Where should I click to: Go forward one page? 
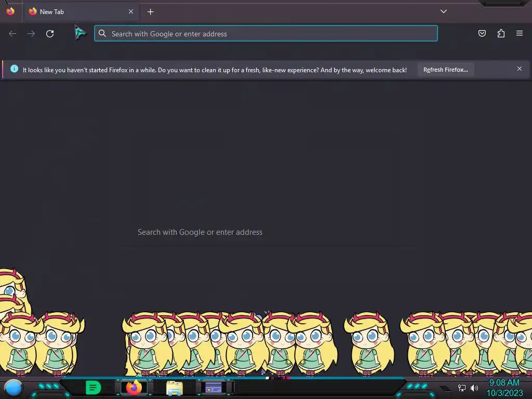click(x=31, y=34)
